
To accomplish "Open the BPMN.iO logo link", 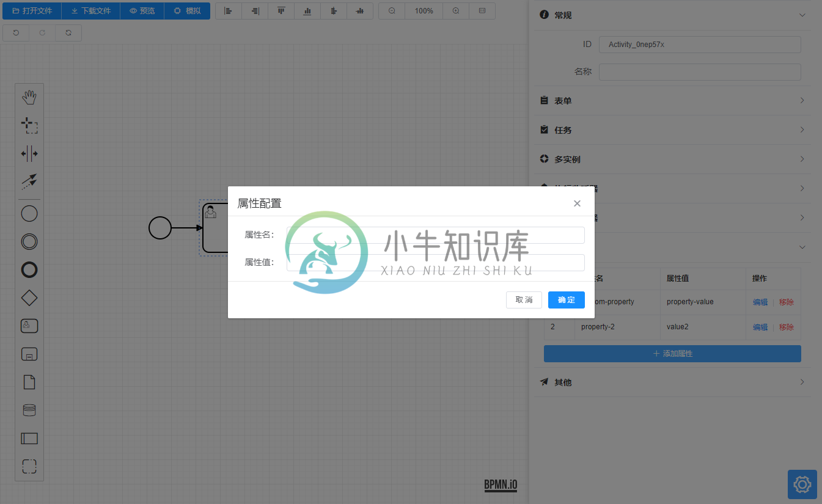I will (501, 485).
